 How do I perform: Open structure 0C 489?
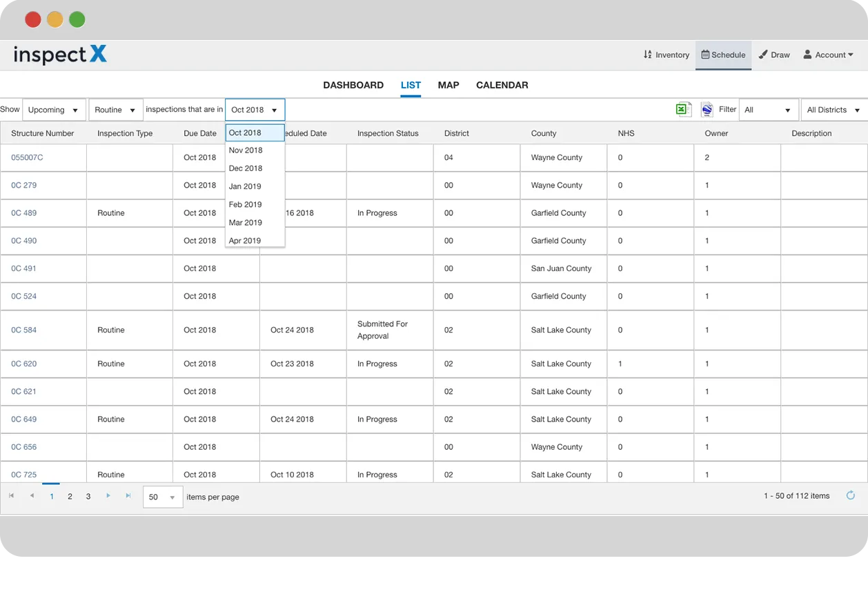pyautogui.click(x=24, y=212)
